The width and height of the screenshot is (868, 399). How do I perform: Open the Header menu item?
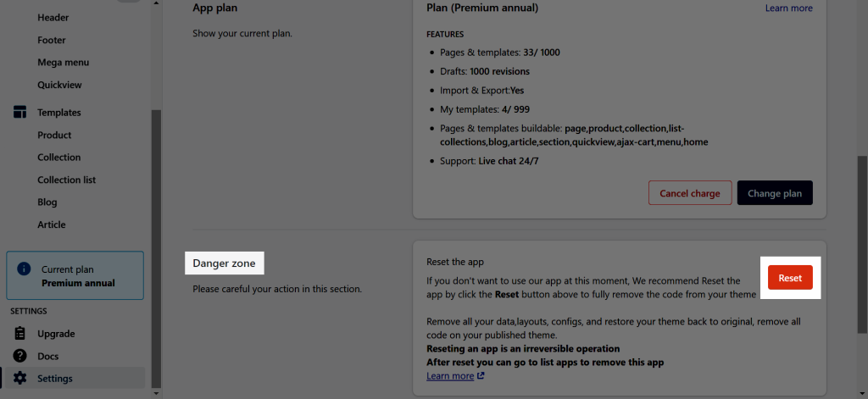(53, 18)
